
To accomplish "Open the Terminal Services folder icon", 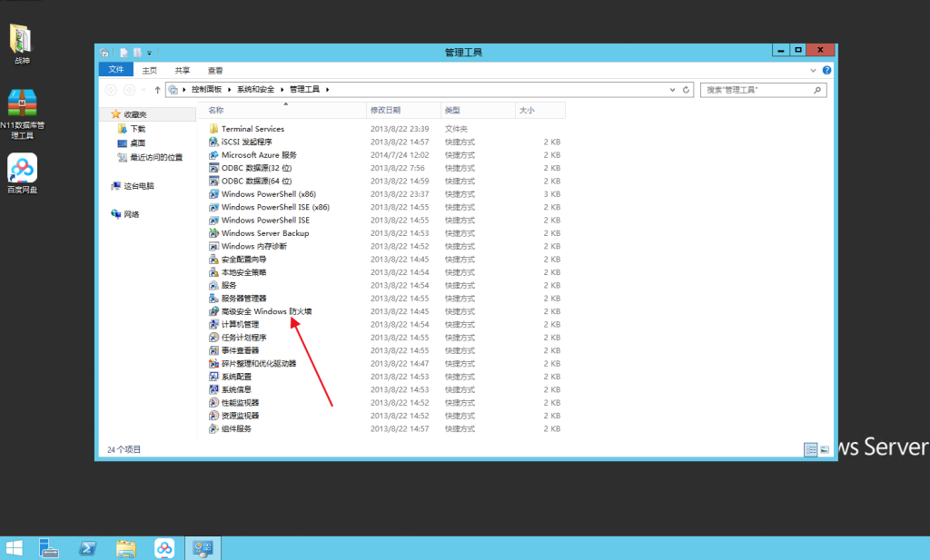I will coord(213,129).
